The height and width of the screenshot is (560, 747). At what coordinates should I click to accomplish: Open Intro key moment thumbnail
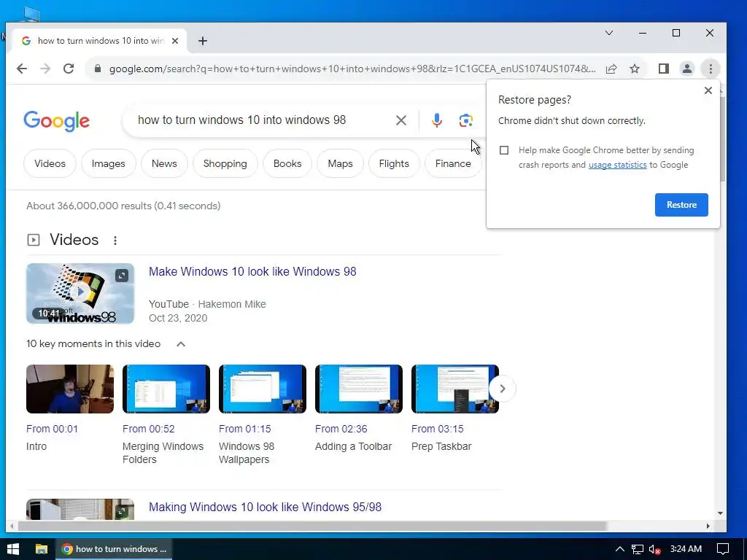pos(70,389)
